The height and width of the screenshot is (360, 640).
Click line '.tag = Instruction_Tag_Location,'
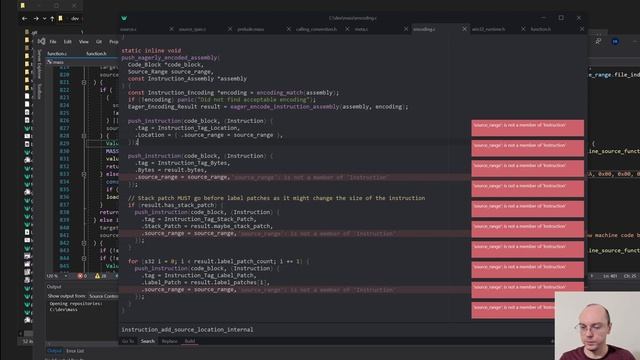[187, 128]
